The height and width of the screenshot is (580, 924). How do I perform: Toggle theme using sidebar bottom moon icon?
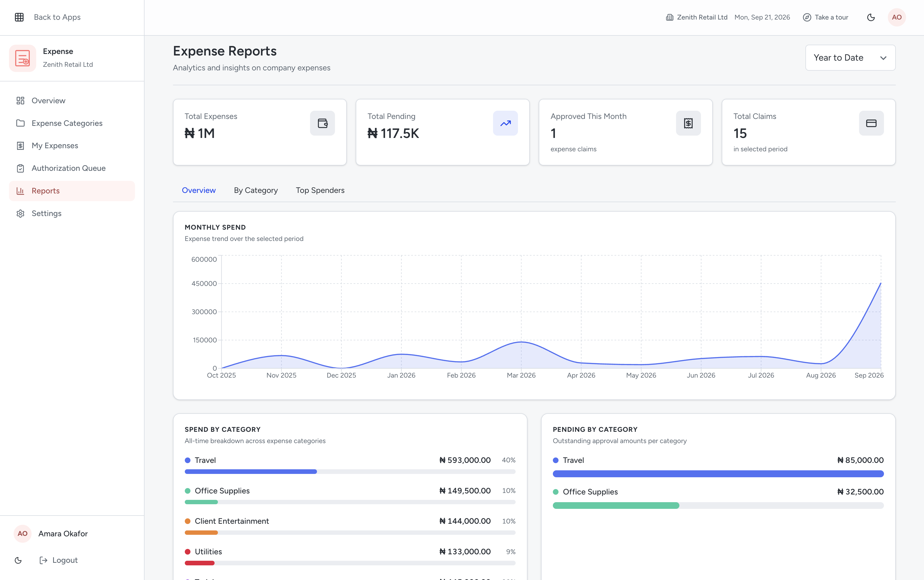tap(18, 560)
